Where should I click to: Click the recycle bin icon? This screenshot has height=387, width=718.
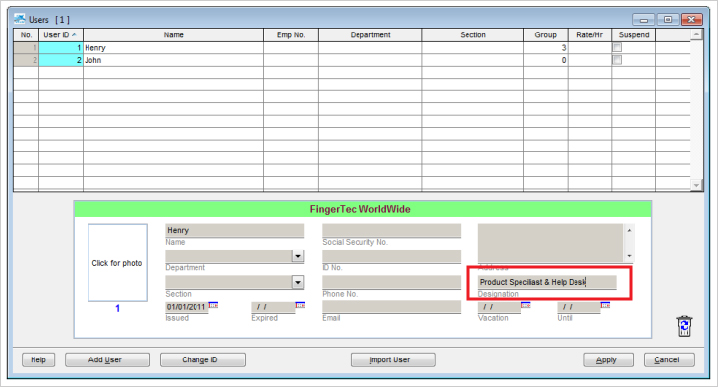point(684,326)
